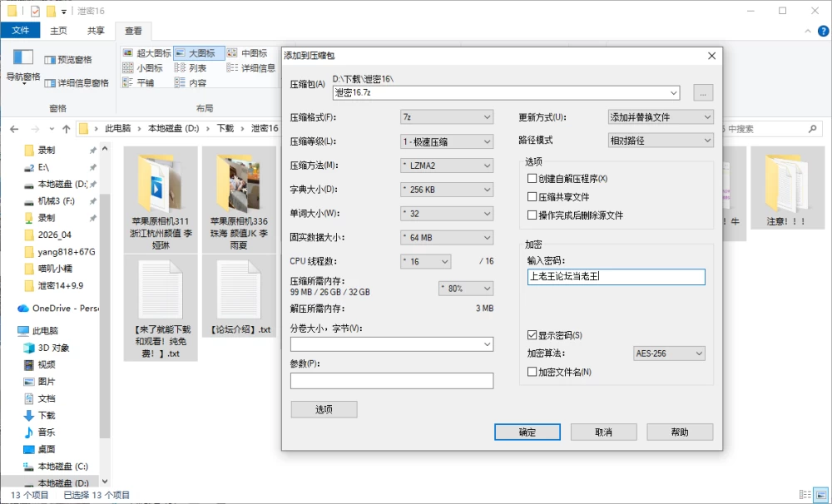Screen dimensions: 832x504
Task: Click the 参数 input field
Action: click(392, 380)
